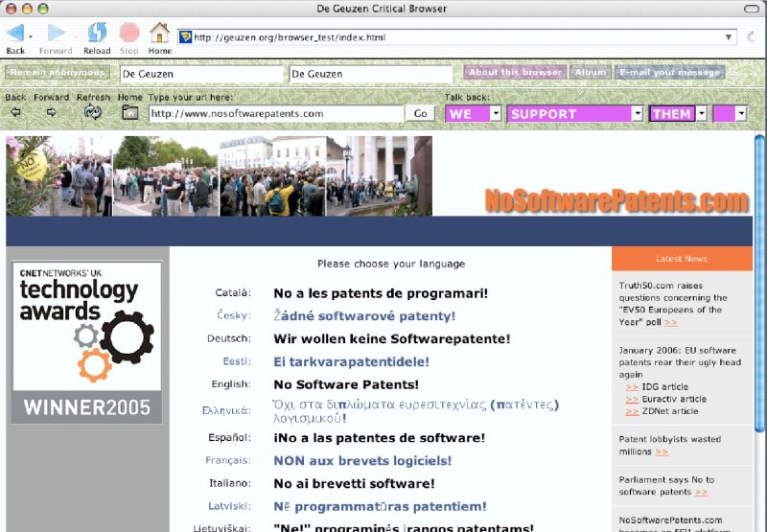Select Nē programmatūras patentiem! Latvian link
Image resolution: width=767 pixels, height=532 pixels.
pos(380,506)
